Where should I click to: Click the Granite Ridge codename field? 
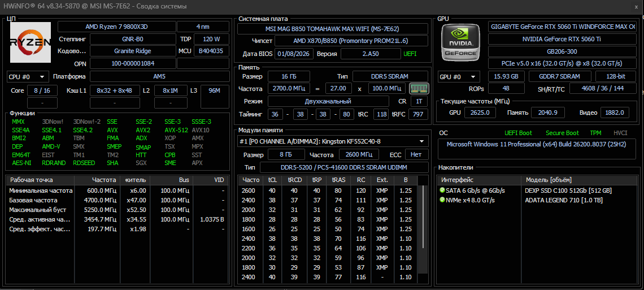tap(133, 51)
